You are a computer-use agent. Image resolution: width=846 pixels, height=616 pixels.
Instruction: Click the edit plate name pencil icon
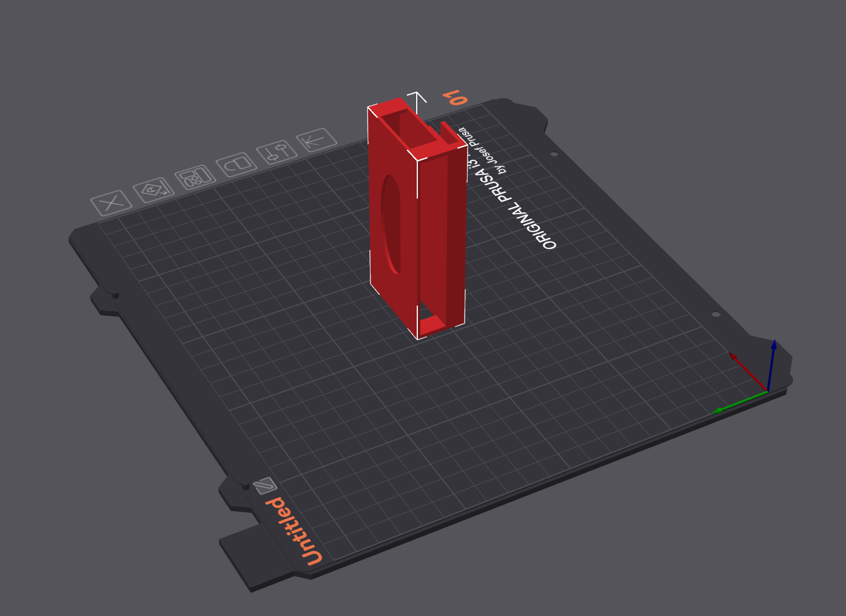pyautogui.click(x=265, y=486)
